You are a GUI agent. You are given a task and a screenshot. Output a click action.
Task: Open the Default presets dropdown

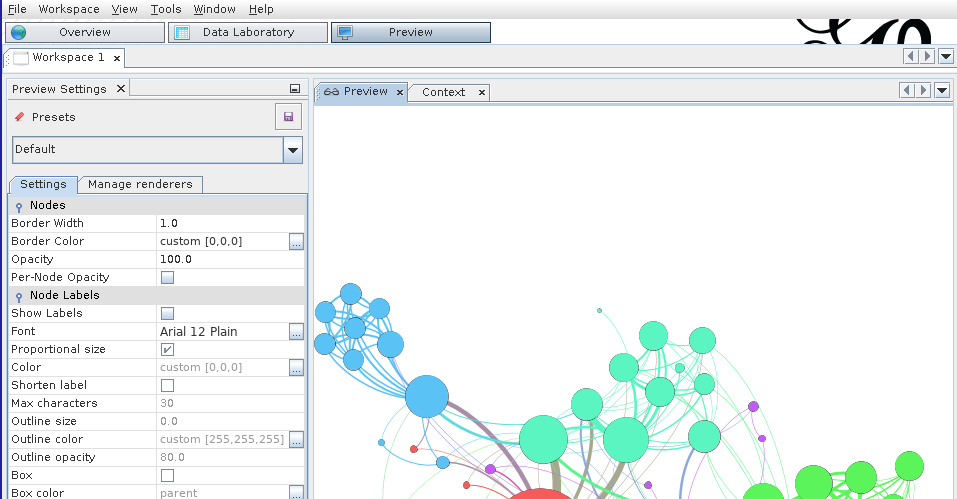click(293, 150)
